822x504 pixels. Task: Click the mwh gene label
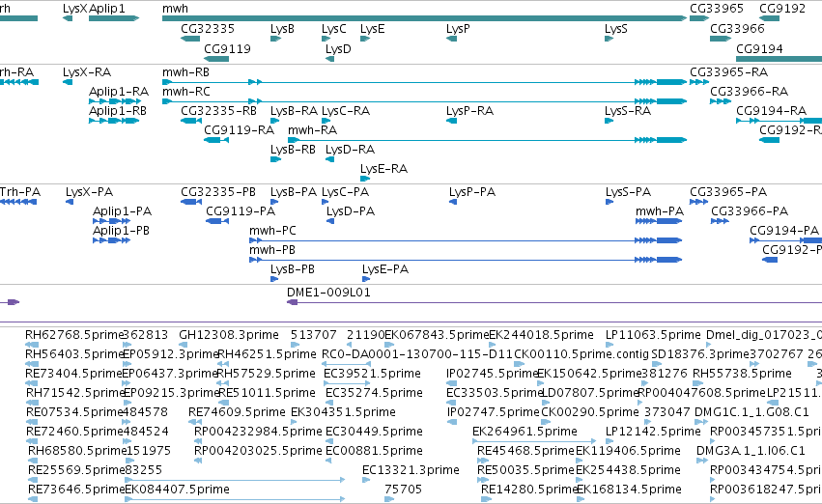point(175,9)
